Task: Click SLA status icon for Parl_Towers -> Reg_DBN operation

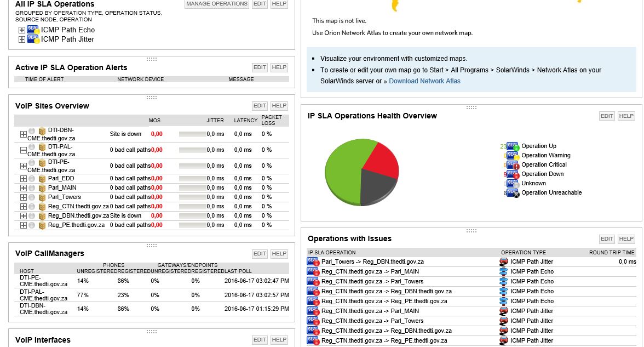Action: (x=313, y=261)
